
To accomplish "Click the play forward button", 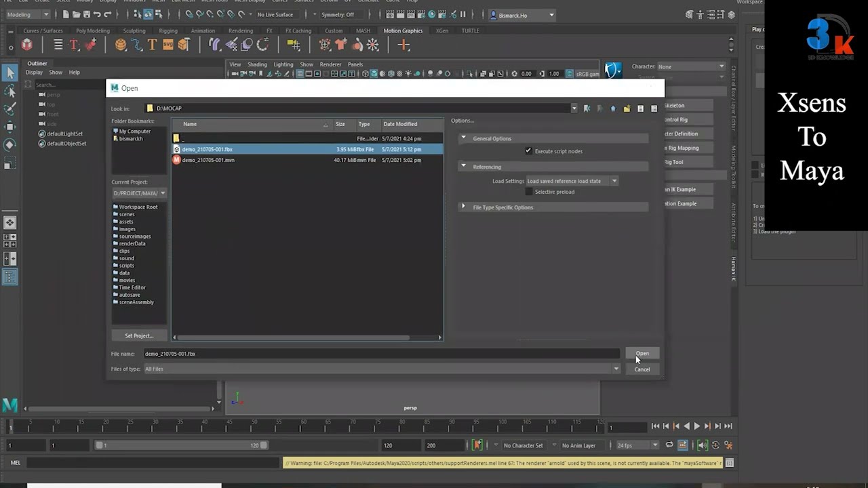I will pyautogui.click(x=696, y=426).
